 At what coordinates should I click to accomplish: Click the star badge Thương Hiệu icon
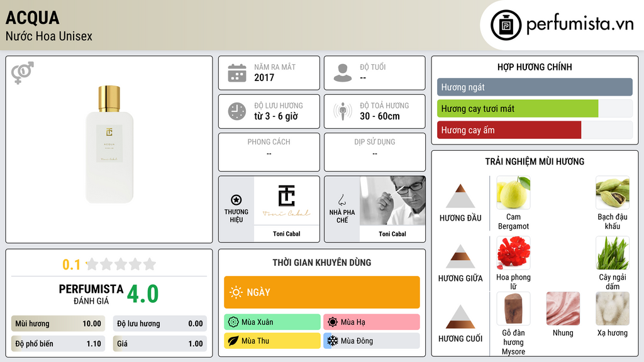tap(236, 200)
